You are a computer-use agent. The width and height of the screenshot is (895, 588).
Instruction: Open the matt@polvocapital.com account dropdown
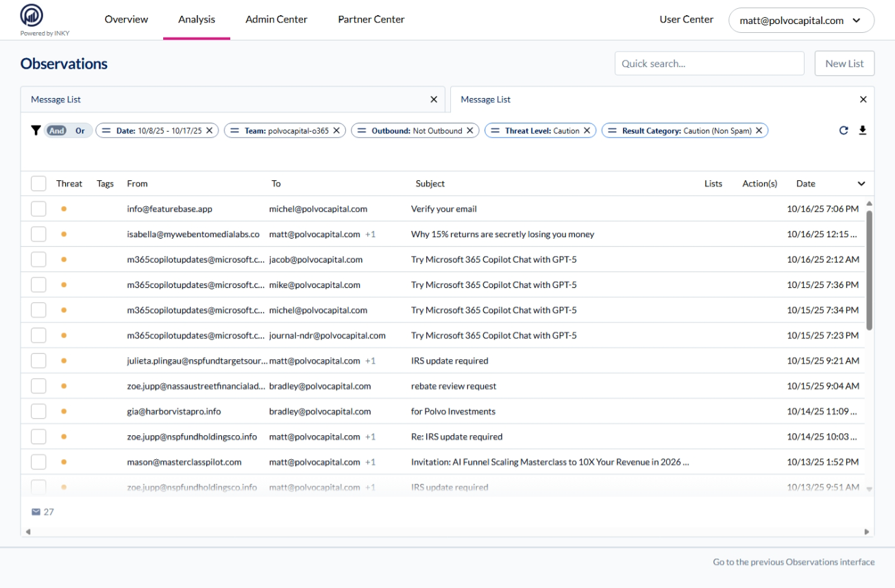pyautogui.click(x=800, y=21)
